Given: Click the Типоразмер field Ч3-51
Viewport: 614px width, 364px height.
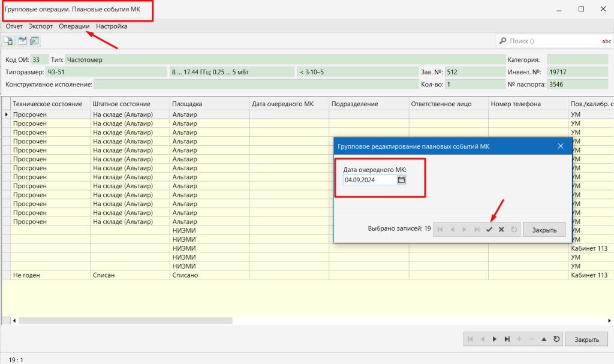Looking at the screenshot, I should [x=107, y=72].
